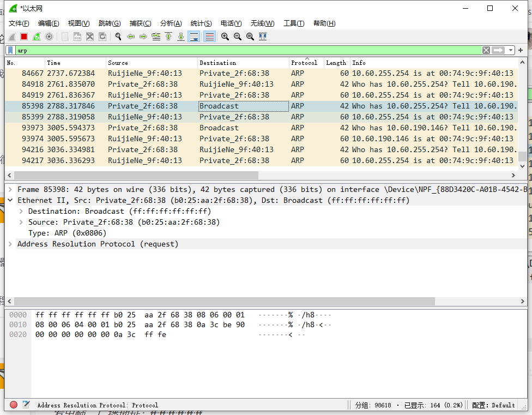The width and height of the screenshot is (532, 415).
Task: Sort packets by No. column header
Action: tap(25, 63)
